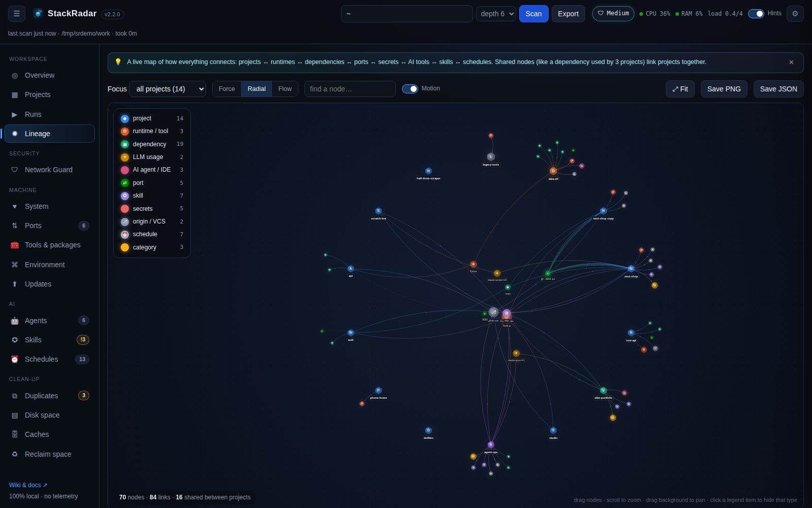Screen dimensions: 812x508
Task: Toggle the Hints switch
Action: click(756, 14)
